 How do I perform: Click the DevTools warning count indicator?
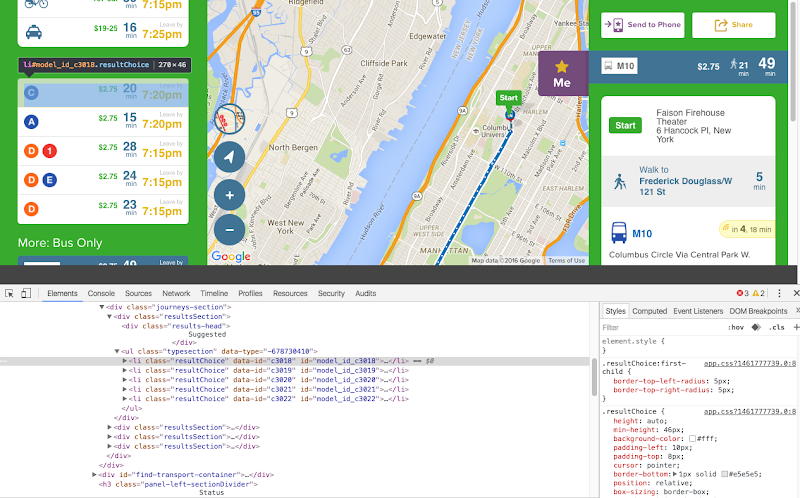759,293
